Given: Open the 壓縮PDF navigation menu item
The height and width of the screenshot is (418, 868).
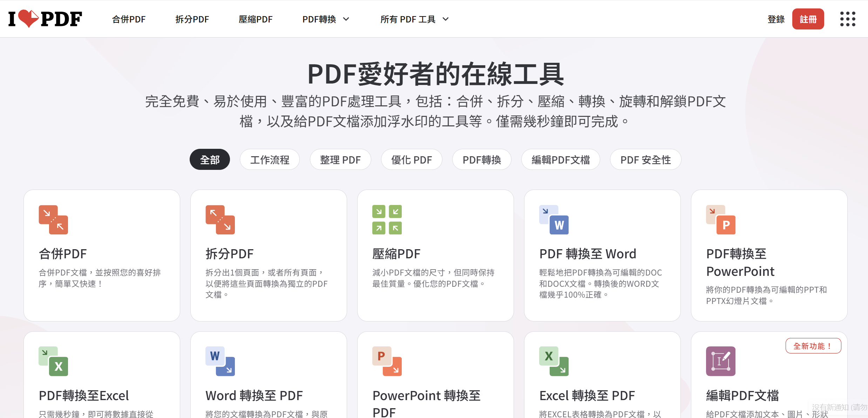Looking at the screenshot, I should (x=256, y=19).
